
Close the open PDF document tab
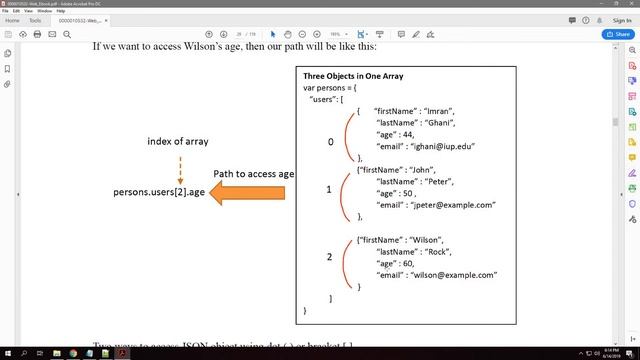(106, 20)
